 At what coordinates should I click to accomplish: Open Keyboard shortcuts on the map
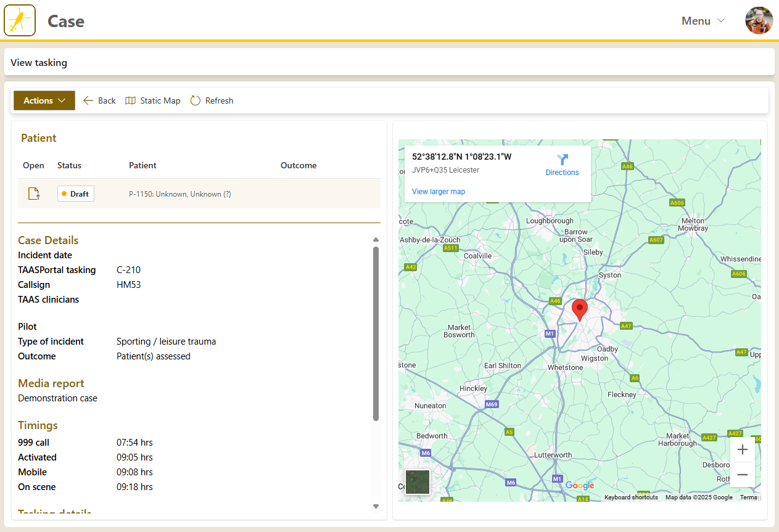click(630, 497)
